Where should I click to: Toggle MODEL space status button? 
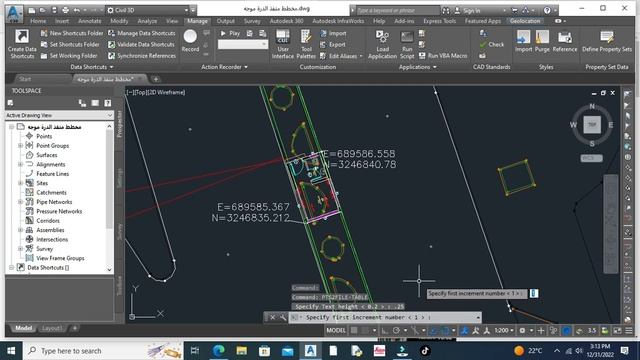(336, 331)
